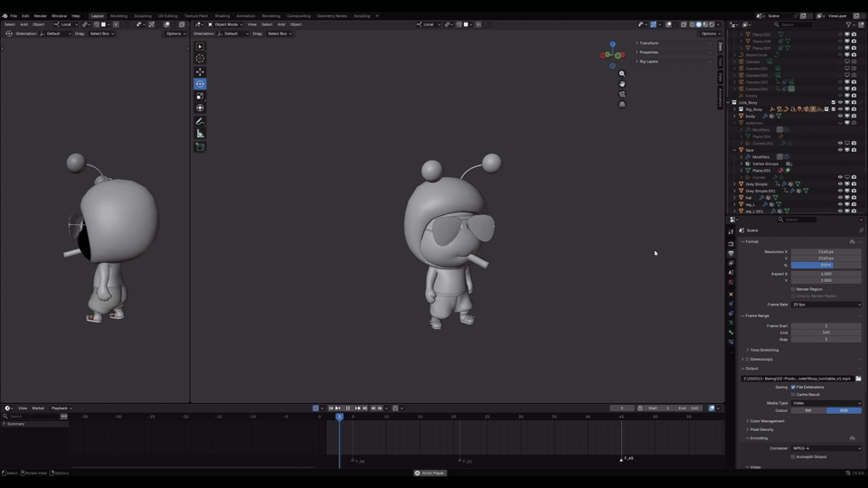
Task: Switch to Modeling workspace tab
Action: pyautogui.click(x=118, y=16)
